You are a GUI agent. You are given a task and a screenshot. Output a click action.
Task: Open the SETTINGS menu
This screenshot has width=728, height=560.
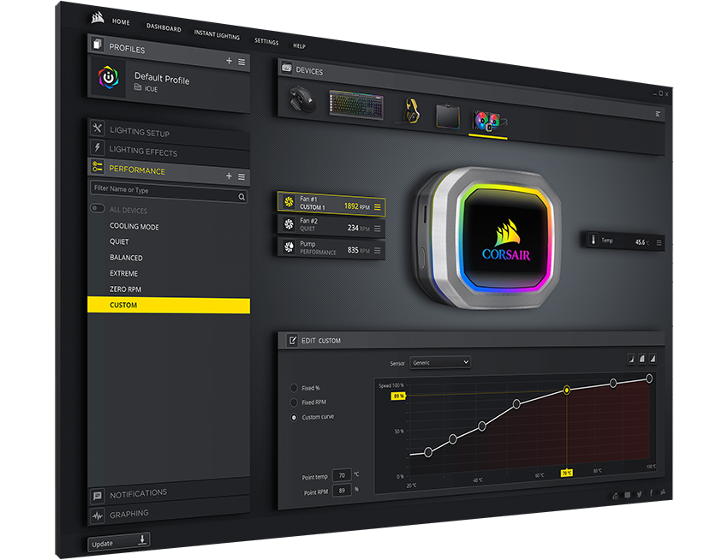266,41
